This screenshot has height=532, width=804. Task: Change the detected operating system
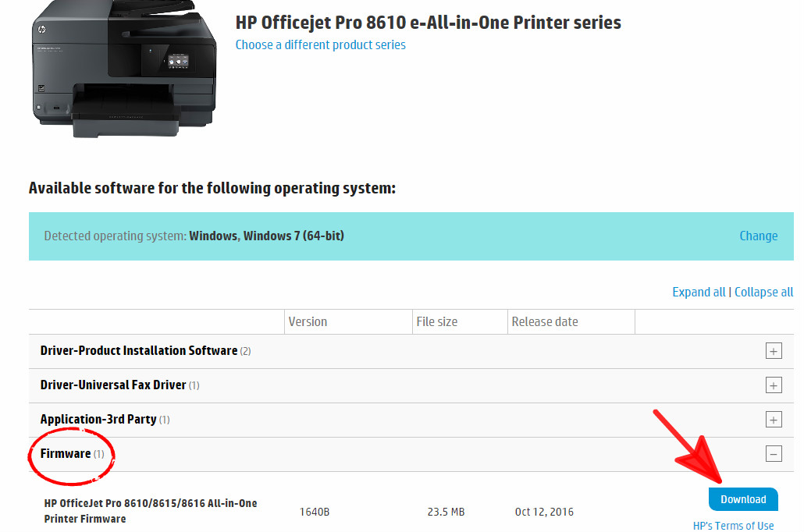coord(759,236)
